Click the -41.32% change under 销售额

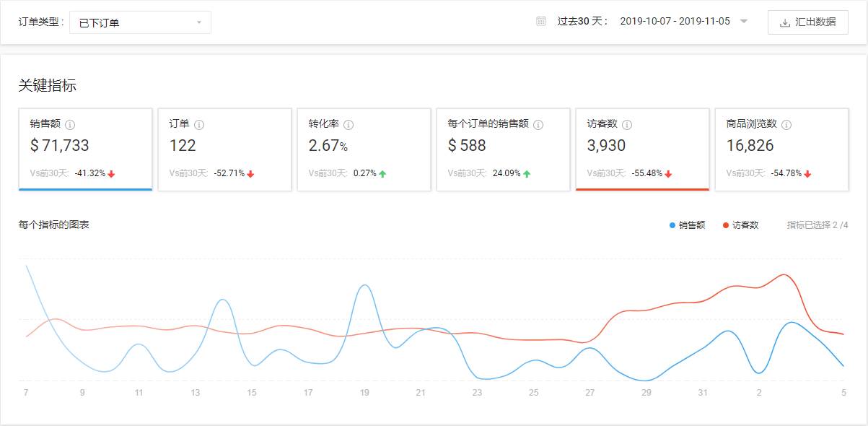tap(90, 174)
